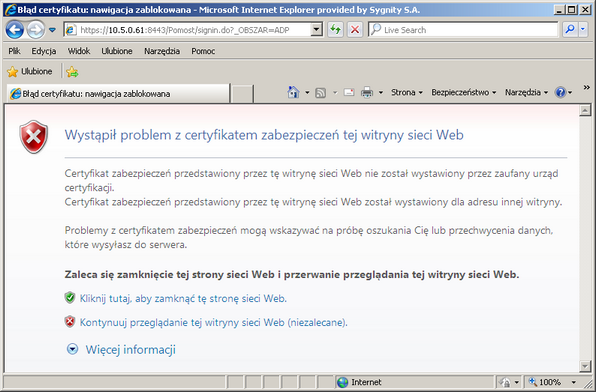Open a new blank tab
This screenshot has width=596, height=392.
(x=242, y=94)
